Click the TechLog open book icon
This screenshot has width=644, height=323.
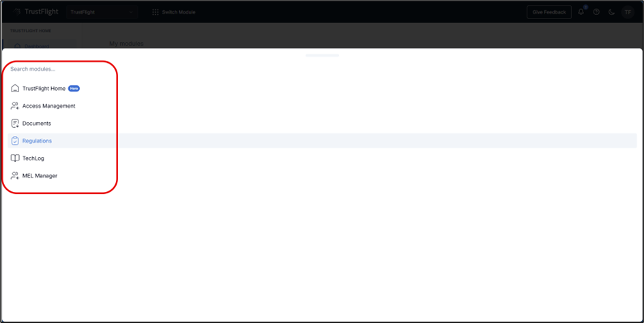click(15, 158)
